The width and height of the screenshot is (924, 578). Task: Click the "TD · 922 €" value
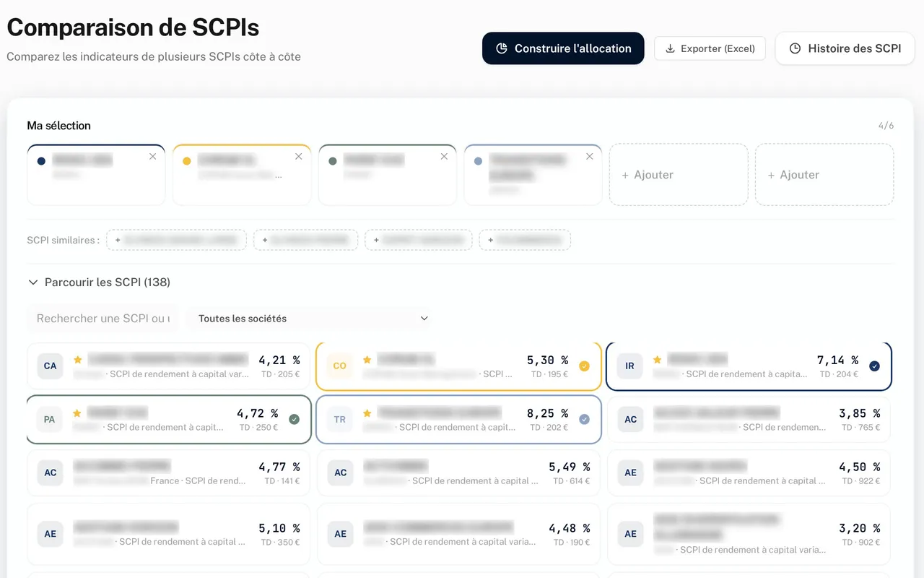[860, 481]
